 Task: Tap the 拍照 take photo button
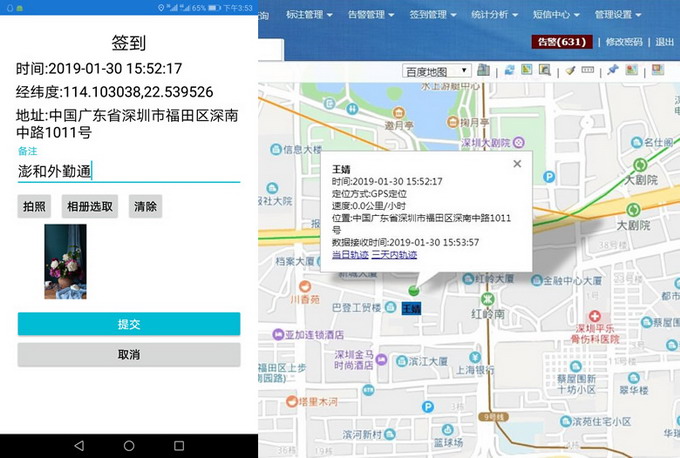coord(34,206)
